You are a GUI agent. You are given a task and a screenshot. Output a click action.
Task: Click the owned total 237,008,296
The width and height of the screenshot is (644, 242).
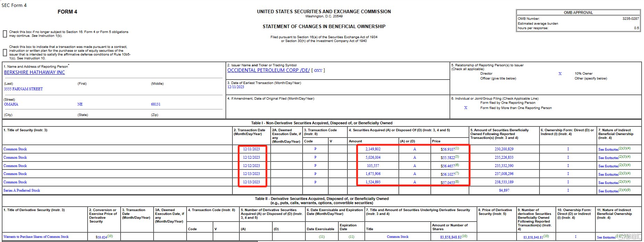pyautogui.click(x=504, y=174)
